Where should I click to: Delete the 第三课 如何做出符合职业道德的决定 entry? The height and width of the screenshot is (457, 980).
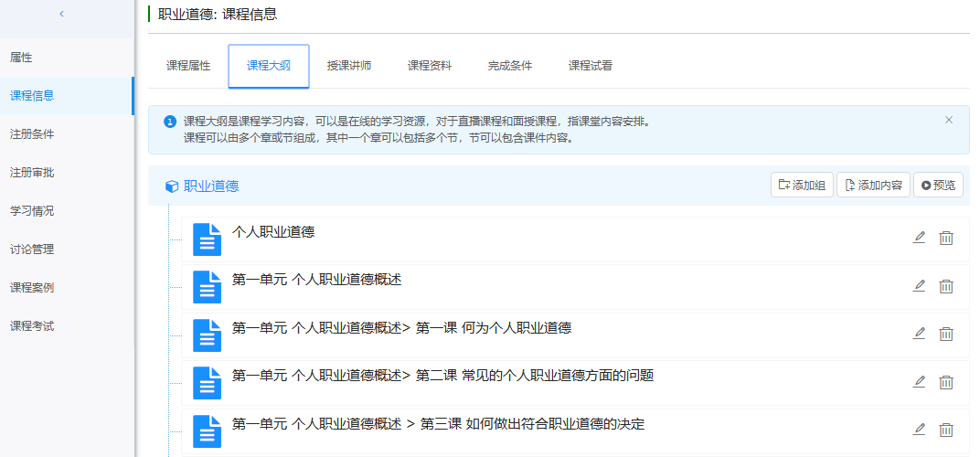tap(946, 430)
